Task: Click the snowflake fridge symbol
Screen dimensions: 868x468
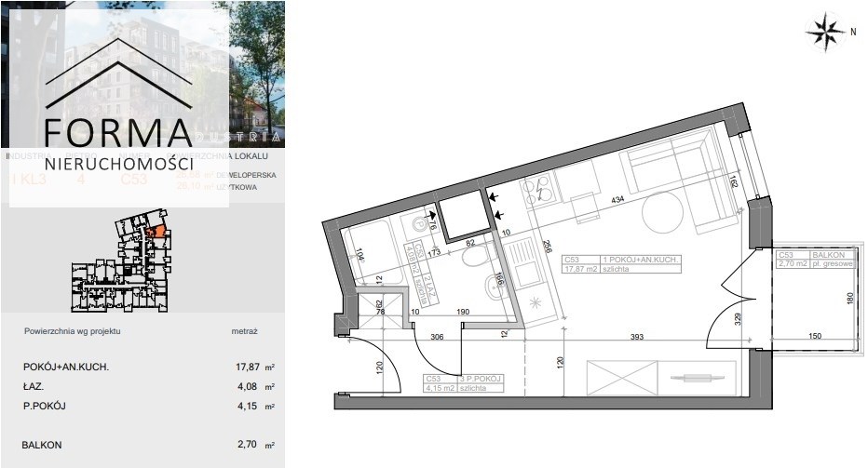Action: coord(536,303)
